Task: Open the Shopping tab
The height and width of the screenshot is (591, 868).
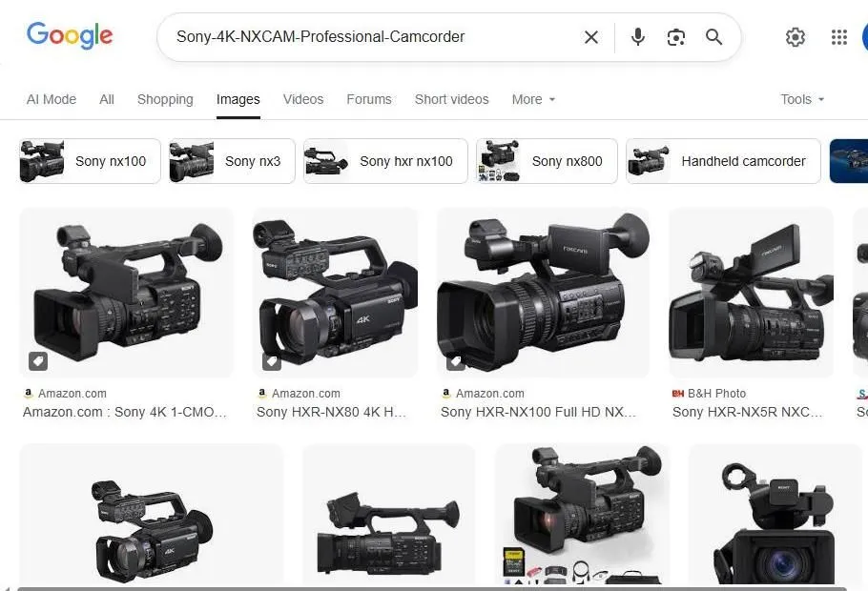Action: [x=165, y=99]
